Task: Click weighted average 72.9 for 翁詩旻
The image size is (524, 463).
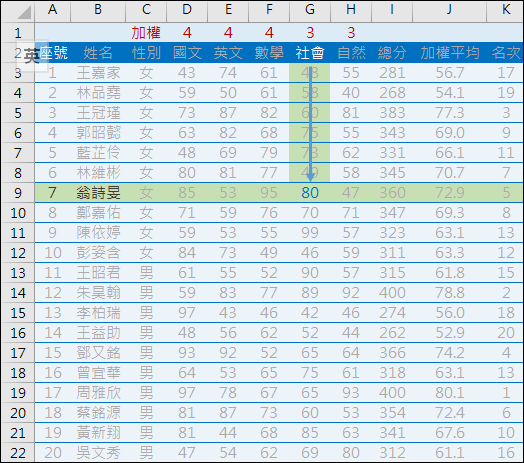Action: pyautogui.click(x=449, y=193)
